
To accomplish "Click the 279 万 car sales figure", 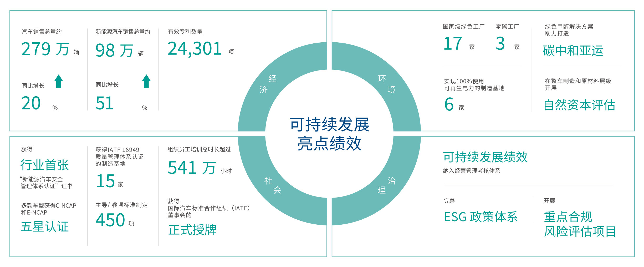I will [x=45, y=49].
